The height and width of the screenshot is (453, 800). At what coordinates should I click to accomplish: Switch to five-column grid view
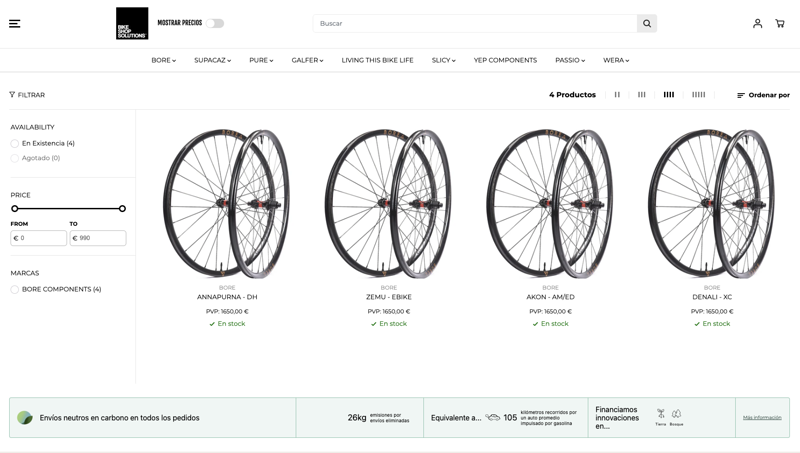[698, 94]
